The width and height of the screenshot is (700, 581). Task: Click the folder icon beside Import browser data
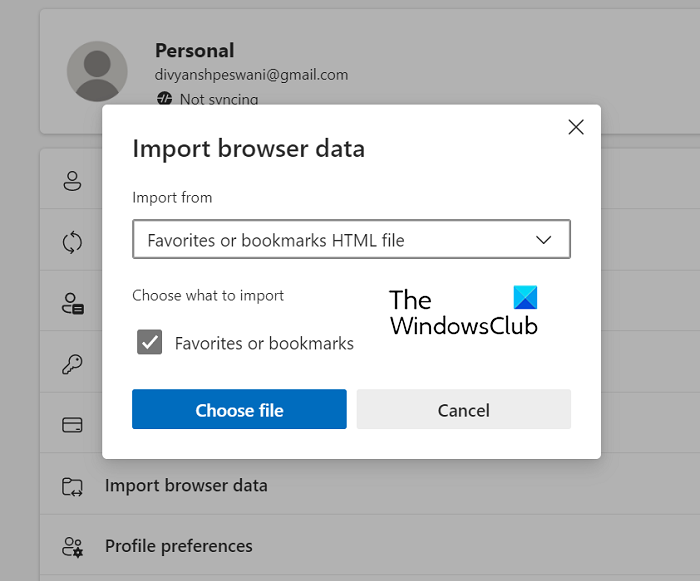coord(72,486)
